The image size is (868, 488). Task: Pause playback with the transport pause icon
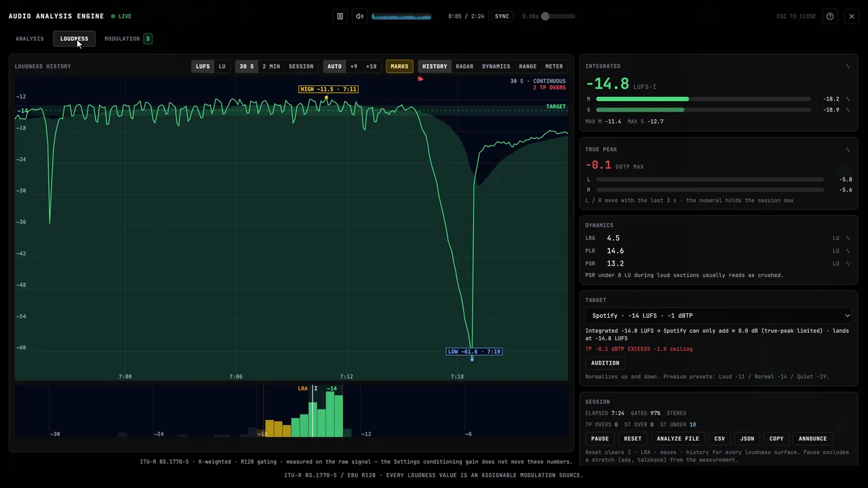point(340,16)
